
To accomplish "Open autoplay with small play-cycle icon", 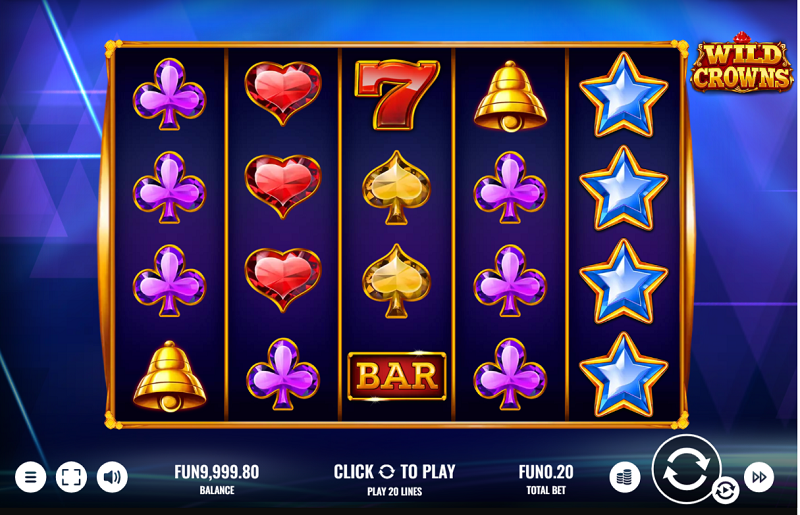I will (x=725, y=491).
